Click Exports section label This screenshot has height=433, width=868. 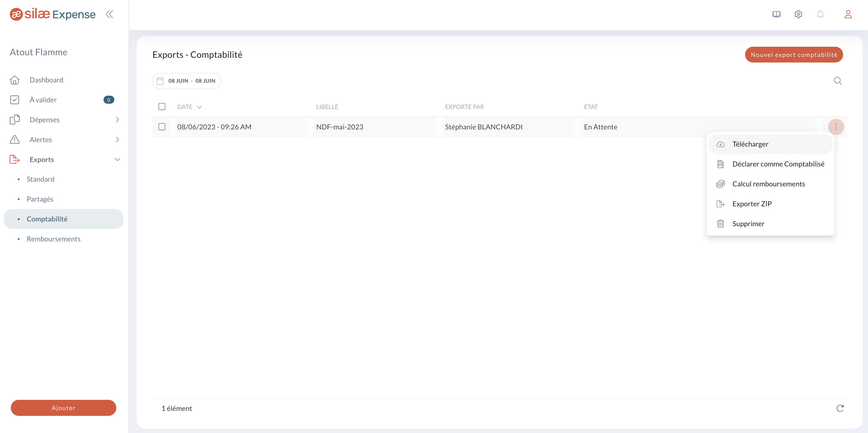[x=42, y=159]
